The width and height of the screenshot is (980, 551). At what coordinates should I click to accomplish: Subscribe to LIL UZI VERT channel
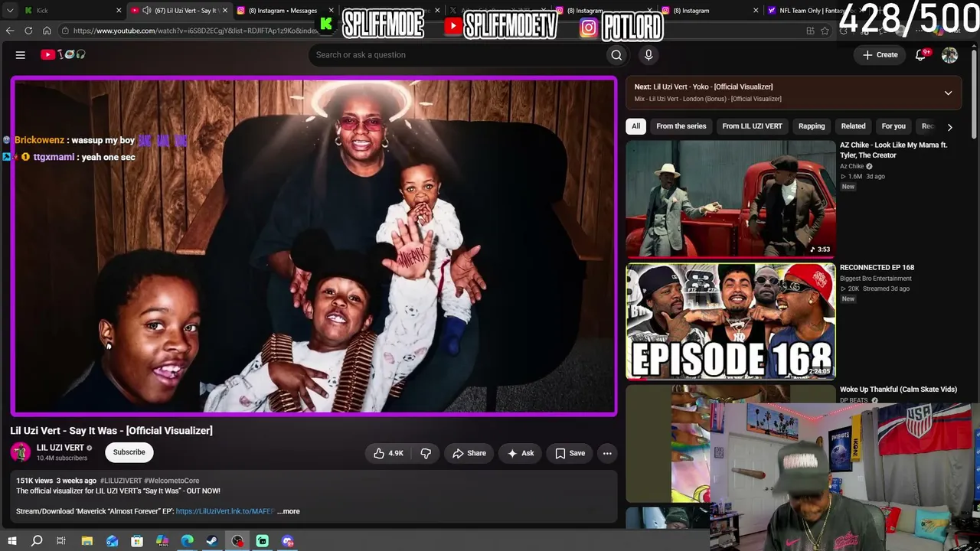pos(129,452)
